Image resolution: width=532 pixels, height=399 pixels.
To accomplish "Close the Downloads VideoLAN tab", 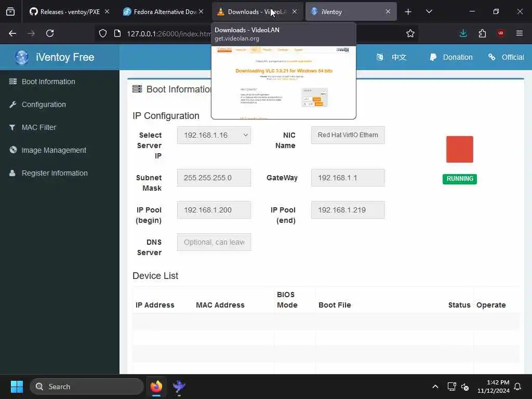I will [x=295, y=11].
